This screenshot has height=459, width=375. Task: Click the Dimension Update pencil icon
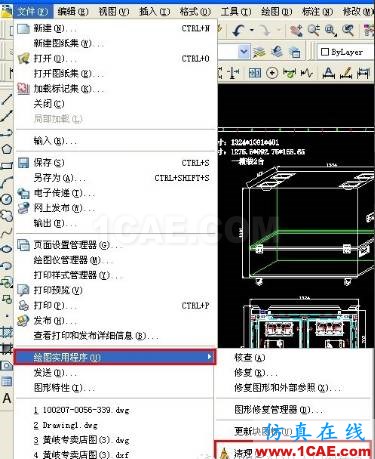(x=346, y=73)
